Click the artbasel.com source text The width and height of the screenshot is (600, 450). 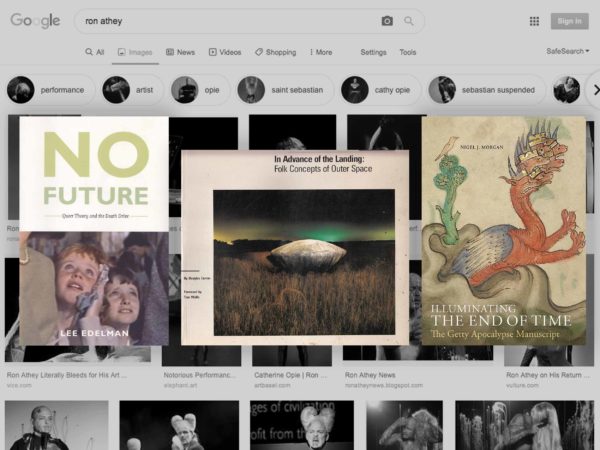(x=272, y=385)
